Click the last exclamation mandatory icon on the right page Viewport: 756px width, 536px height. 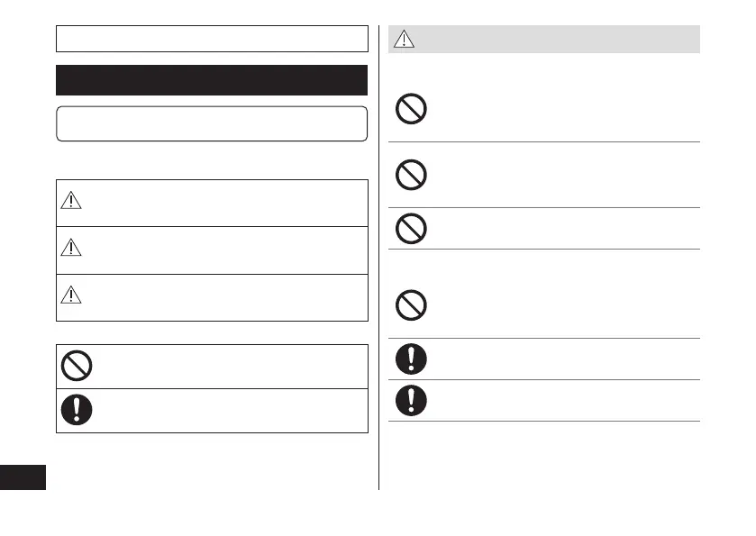coord(411,400)
